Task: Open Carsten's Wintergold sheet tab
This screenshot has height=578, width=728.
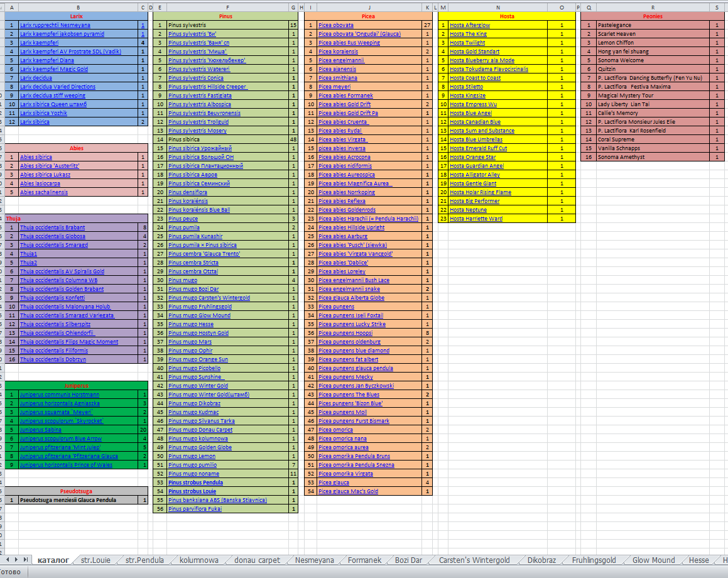Action: point(474,560)
